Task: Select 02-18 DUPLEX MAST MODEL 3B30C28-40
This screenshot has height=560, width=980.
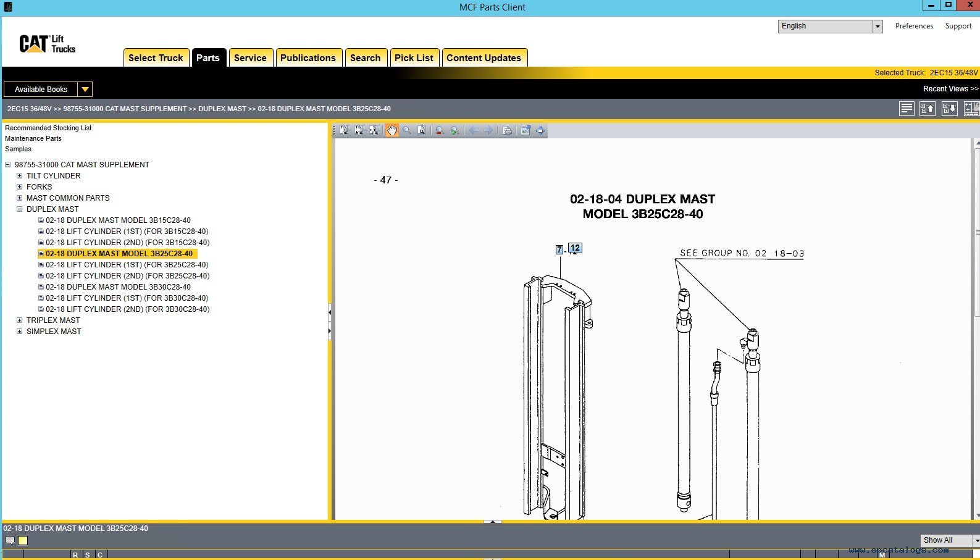Action: tap(118, 287)
